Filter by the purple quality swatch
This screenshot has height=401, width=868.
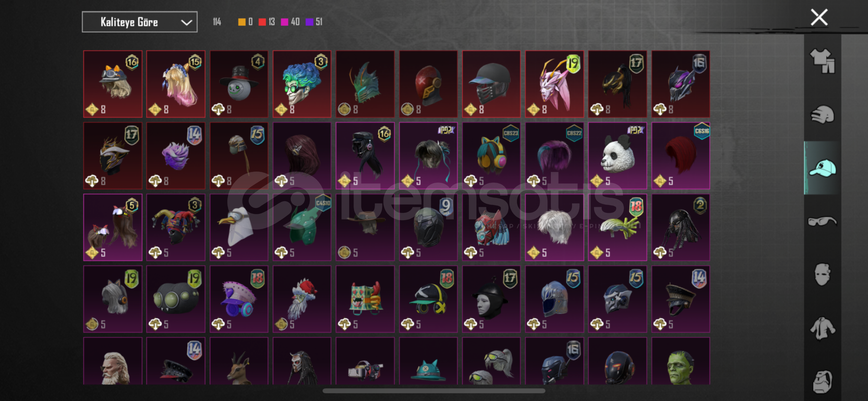coord(309,22)
